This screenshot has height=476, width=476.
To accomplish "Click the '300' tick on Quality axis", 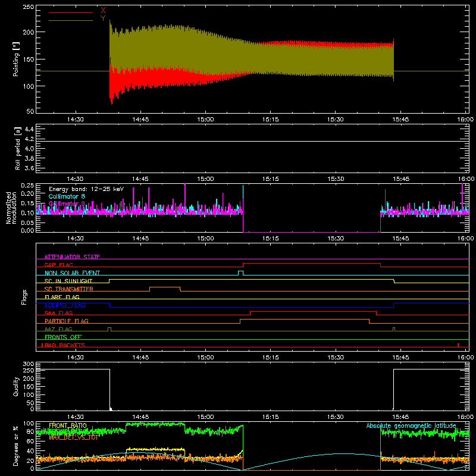I will pyautogui.click(x=28, y=364).
